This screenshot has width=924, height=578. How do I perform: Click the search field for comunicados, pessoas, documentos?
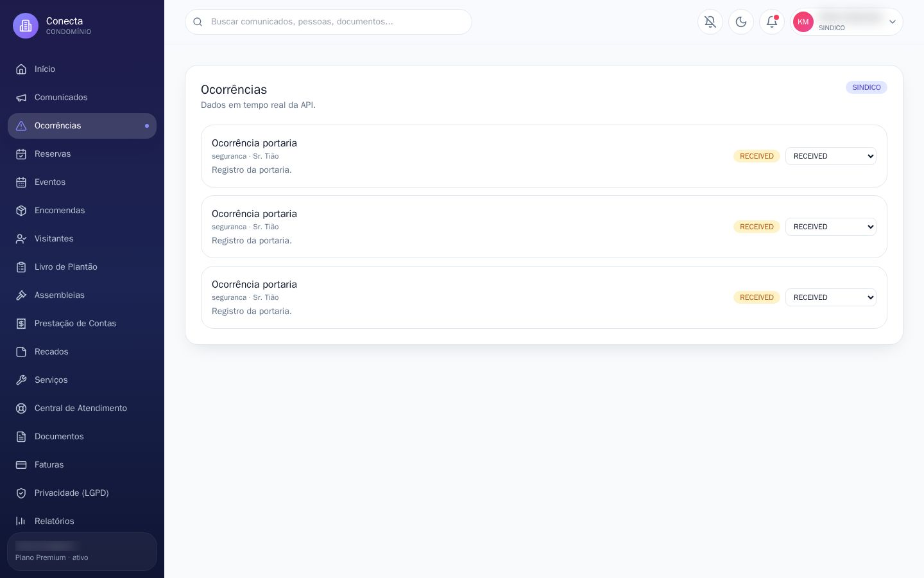click(329, 22)
